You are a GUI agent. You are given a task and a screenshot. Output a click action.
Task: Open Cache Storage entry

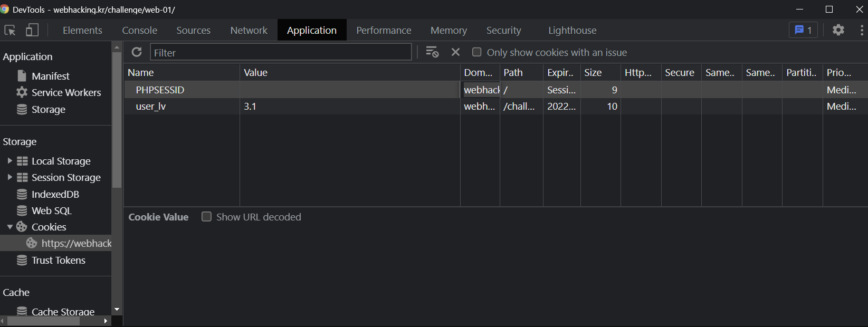point(63,311)
